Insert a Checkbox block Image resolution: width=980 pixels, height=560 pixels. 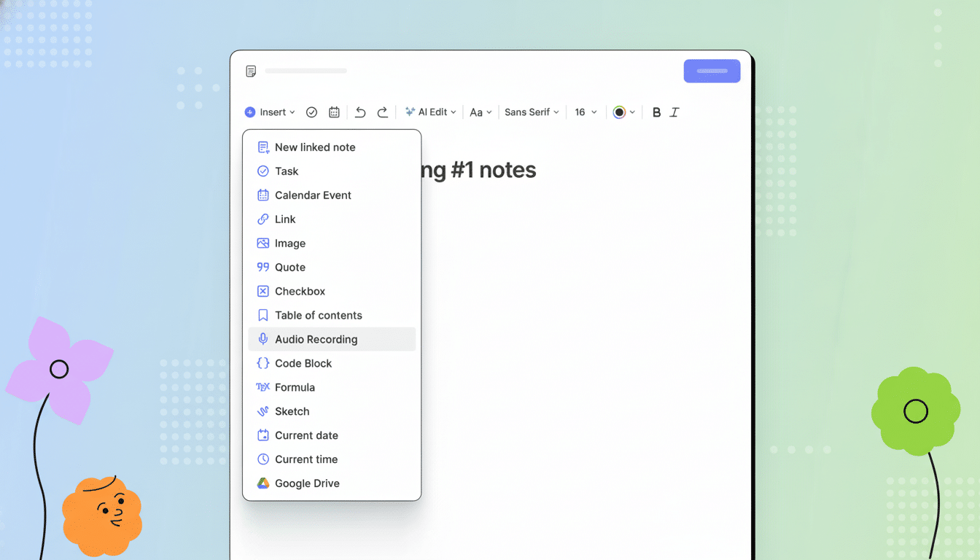pos(300,291)
